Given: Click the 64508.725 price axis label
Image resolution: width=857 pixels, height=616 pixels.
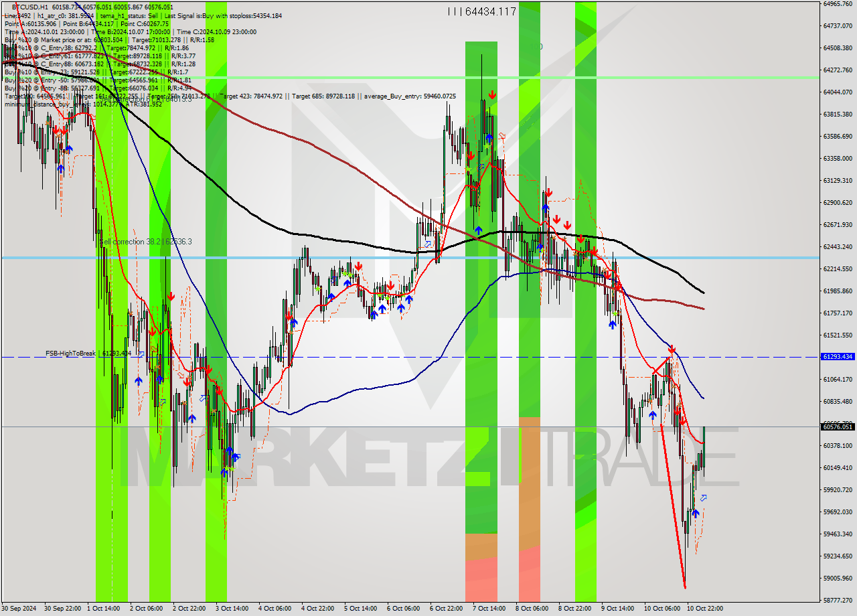Looking at the screenshot, I should point(837,48).
